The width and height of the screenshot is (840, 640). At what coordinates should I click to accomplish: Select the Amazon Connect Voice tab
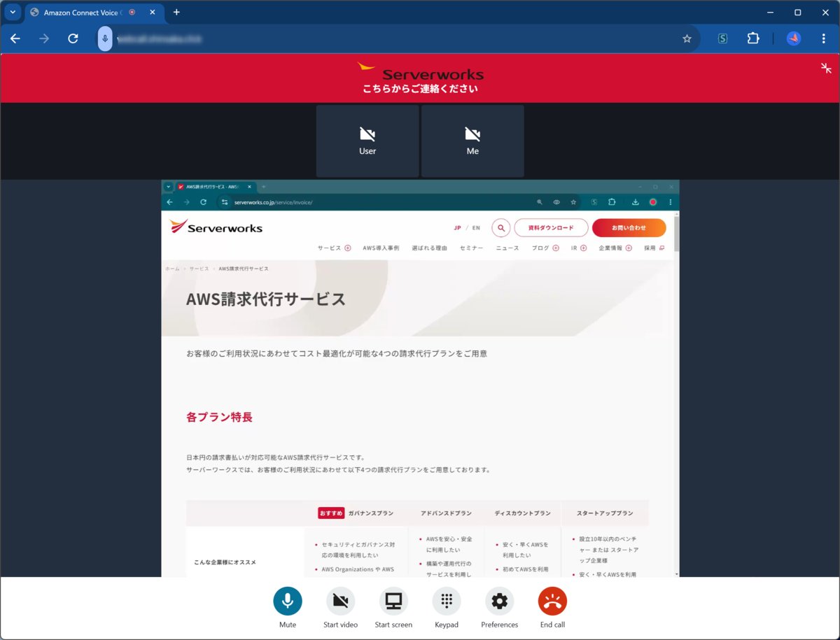pyautogui.click(x=94, y=13)
